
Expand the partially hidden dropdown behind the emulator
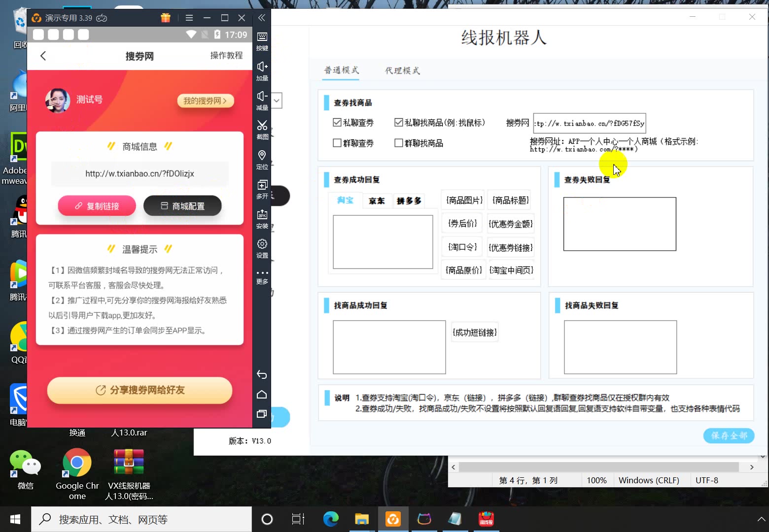point(277,100)
